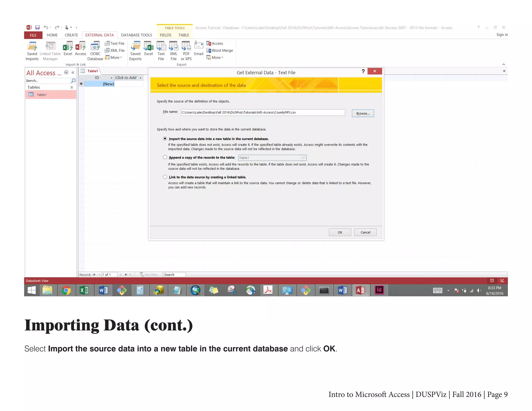Export to XML File

[x=174, y=51]
